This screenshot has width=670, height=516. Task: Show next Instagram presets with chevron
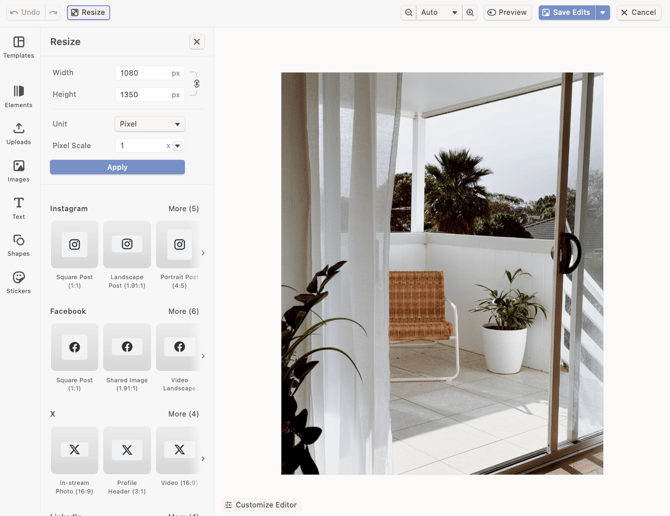pyautogui.click(x=203, y=253)
